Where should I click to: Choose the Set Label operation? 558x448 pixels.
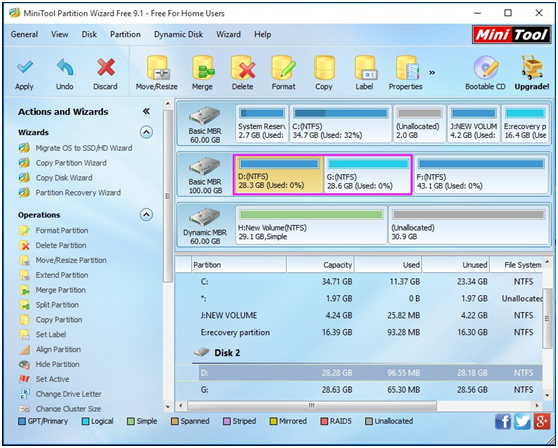[51, 335]
